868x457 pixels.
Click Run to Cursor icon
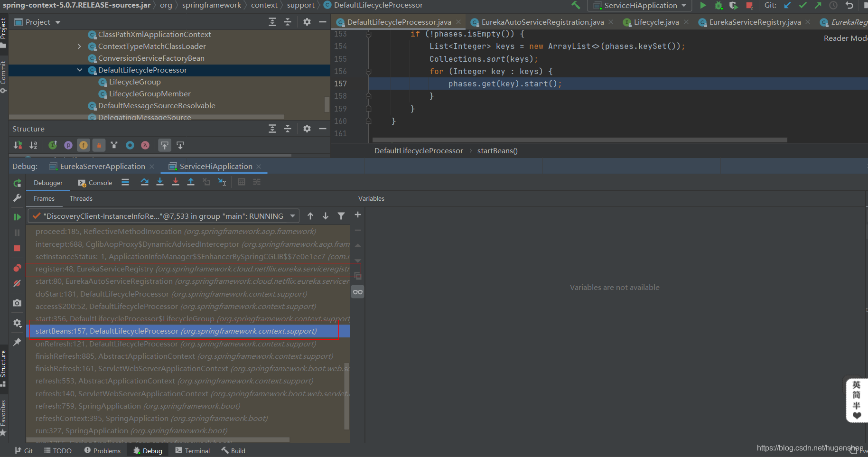pos(222,182)
